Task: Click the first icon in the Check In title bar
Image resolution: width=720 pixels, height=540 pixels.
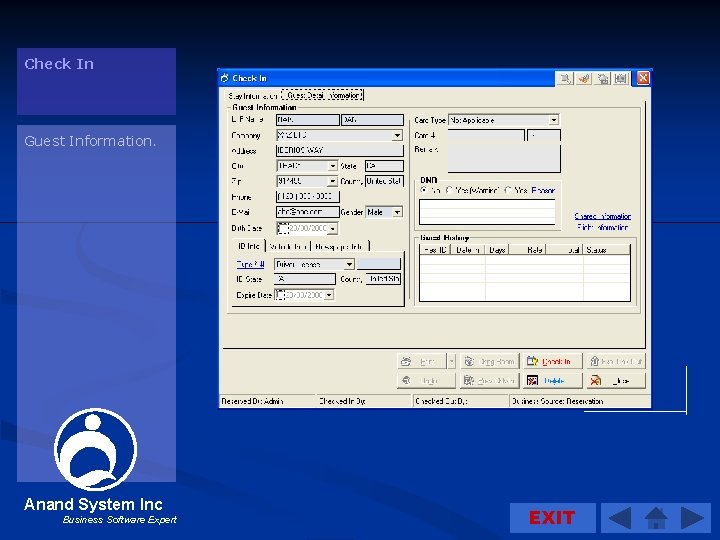Action: coord(565,78)
